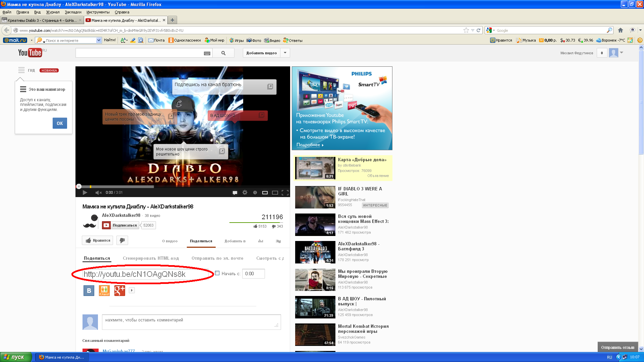Open mail.ru toolbar dropdown arrow
644x362 pixels.
click(32, 40)
